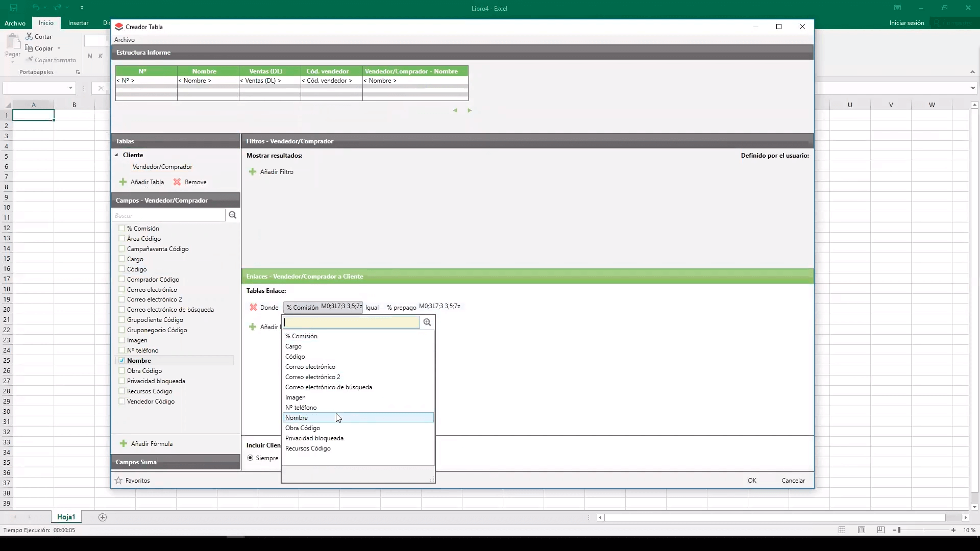
Task: Collapse the Cliente tree node
Action: click(x=116, y=155)
